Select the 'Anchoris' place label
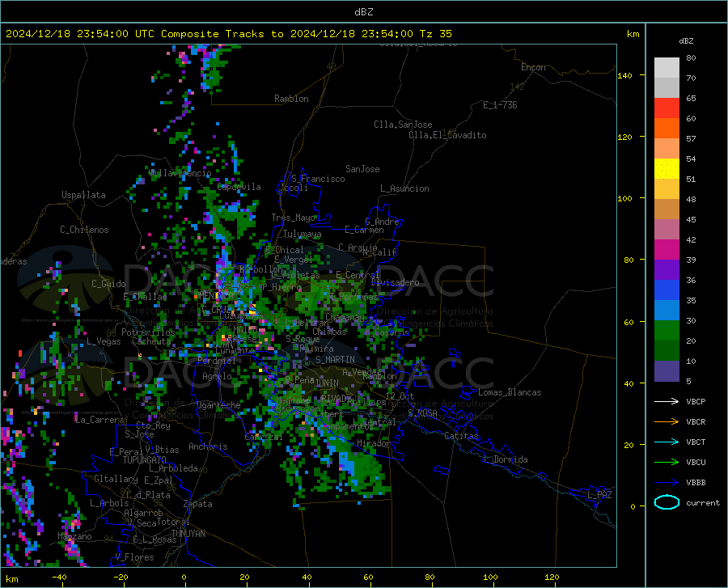The width and height of the screenshot is (728, 588). coord(208,446)
